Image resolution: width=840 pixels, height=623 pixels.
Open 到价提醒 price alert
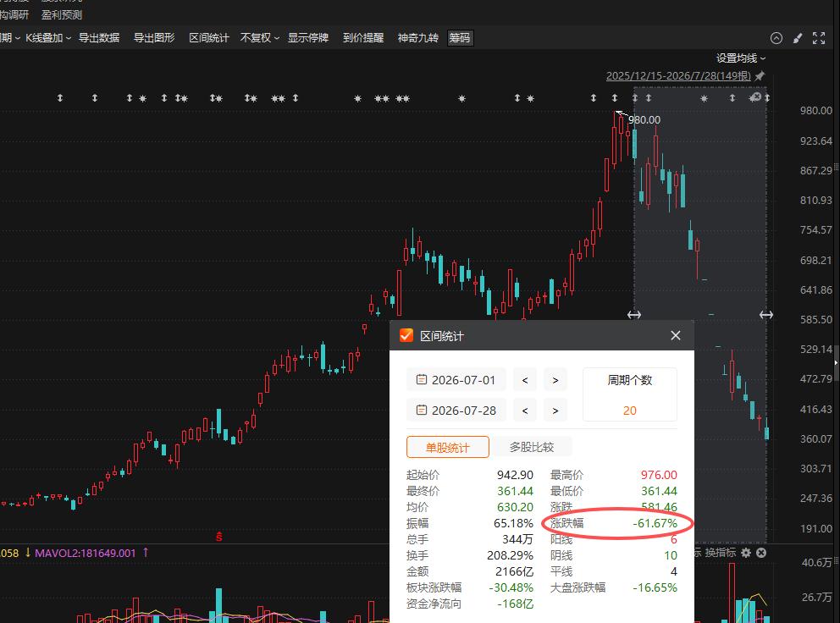[x=363, y=38]
